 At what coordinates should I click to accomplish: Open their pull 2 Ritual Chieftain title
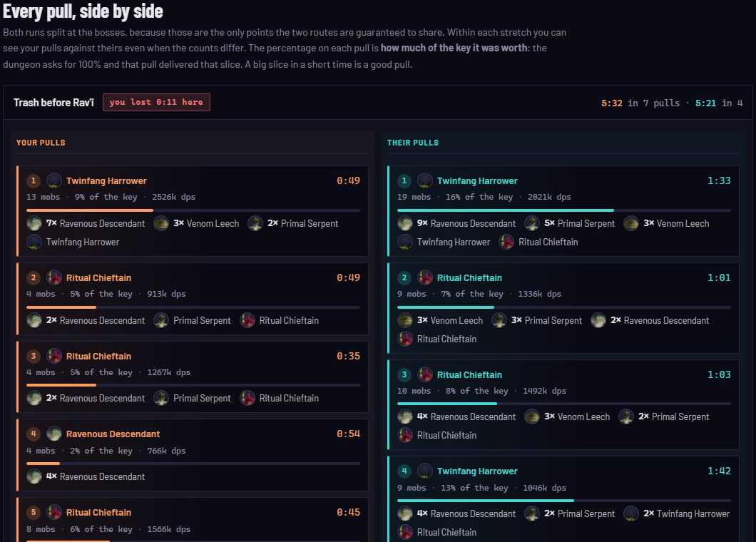point(469,277)
